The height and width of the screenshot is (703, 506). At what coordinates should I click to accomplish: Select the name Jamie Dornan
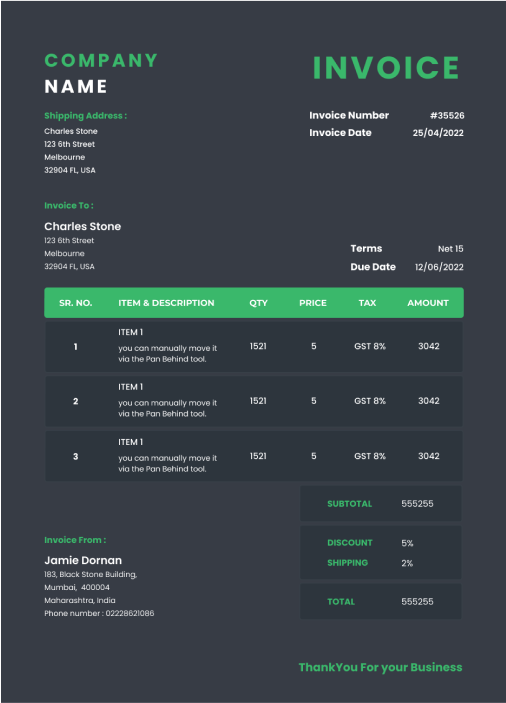coord(83,560)
